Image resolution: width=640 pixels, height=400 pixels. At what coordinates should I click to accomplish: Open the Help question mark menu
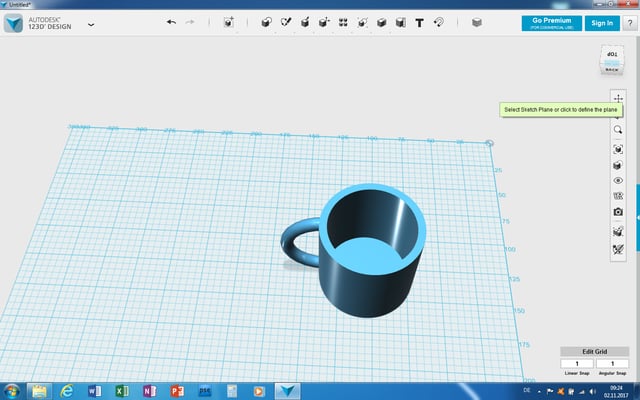628,23
